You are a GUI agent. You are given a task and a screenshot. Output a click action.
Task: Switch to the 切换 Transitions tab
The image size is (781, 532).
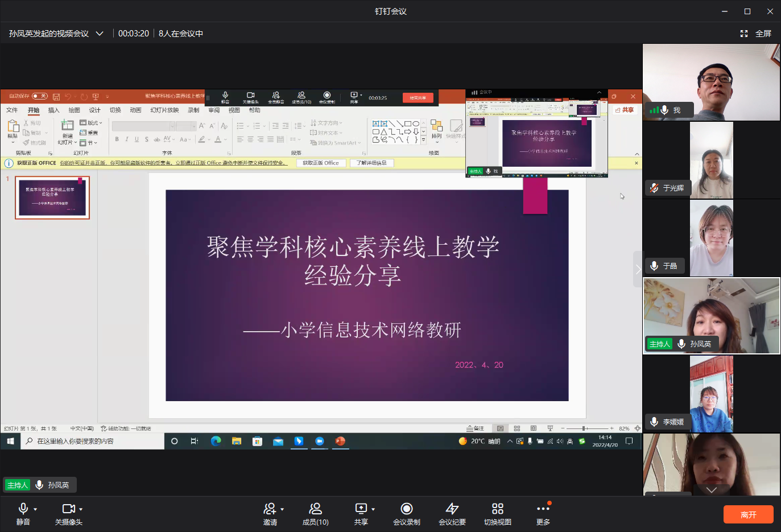[x=115, y=110]
